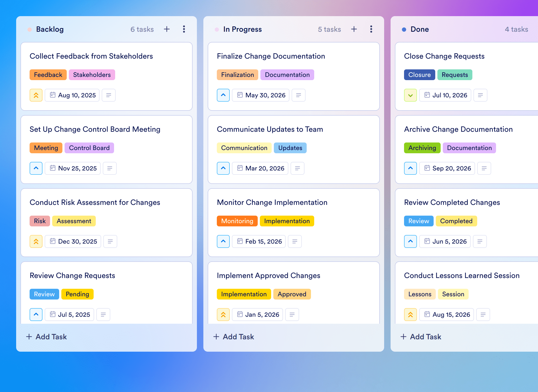Click Add Task in the Done column
The width and height of the screenshot is (538, 392).
421,337
